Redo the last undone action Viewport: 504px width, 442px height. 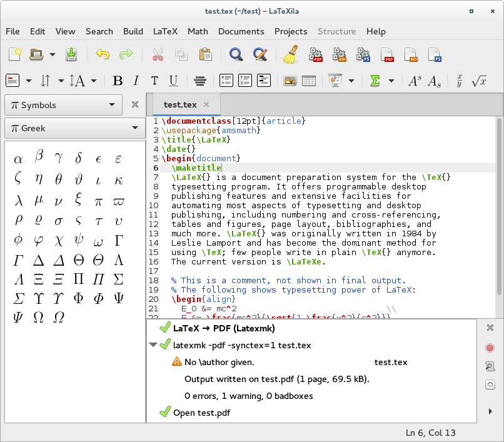126,54
